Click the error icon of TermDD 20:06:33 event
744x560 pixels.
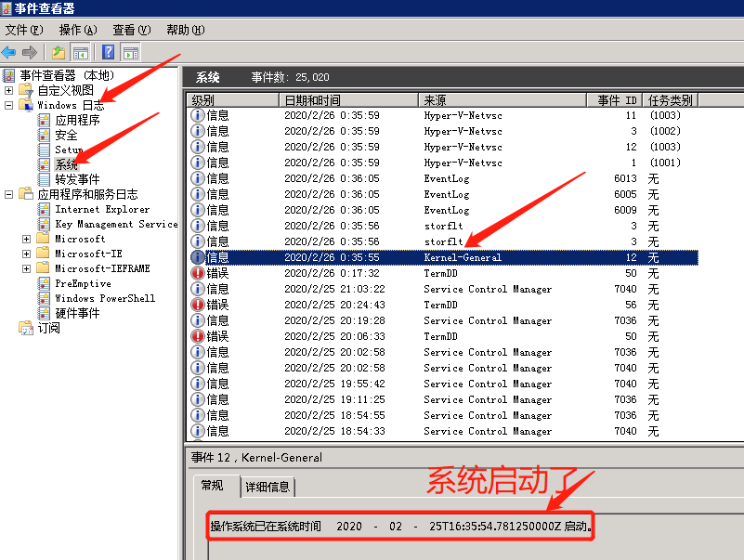pos(198,336)
